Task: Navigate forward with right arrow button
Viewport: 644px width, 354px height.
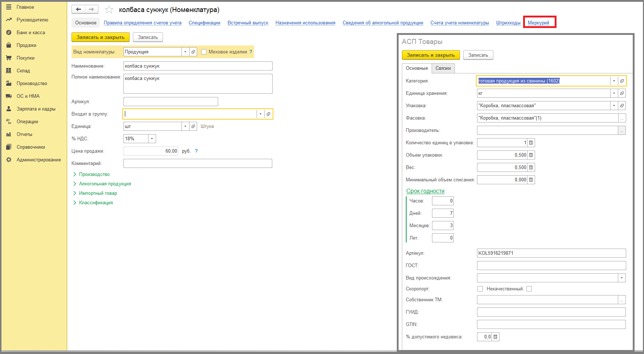Action: [91, 9]
